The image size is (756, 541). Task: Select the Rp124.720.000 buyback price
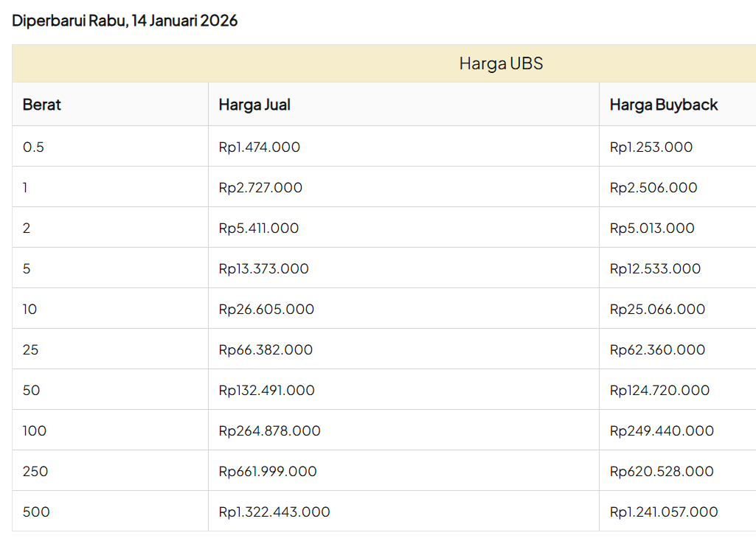(659, 390)
